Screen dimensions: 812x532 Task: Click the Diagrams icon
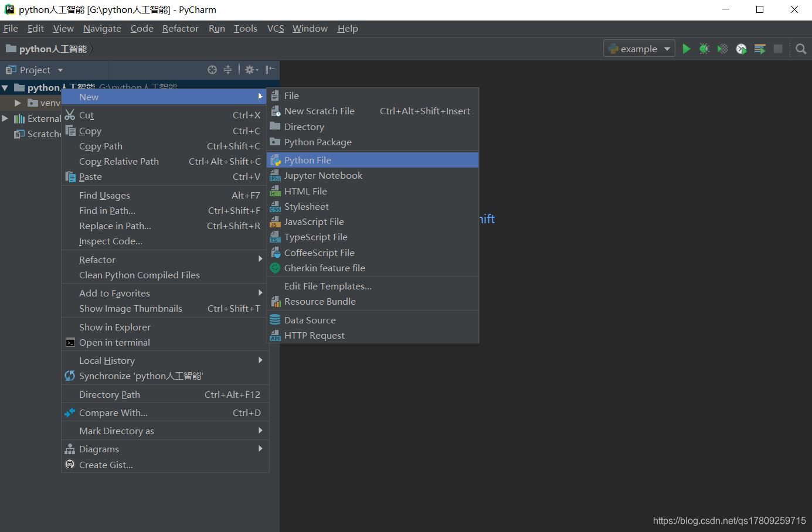[70, 449]
